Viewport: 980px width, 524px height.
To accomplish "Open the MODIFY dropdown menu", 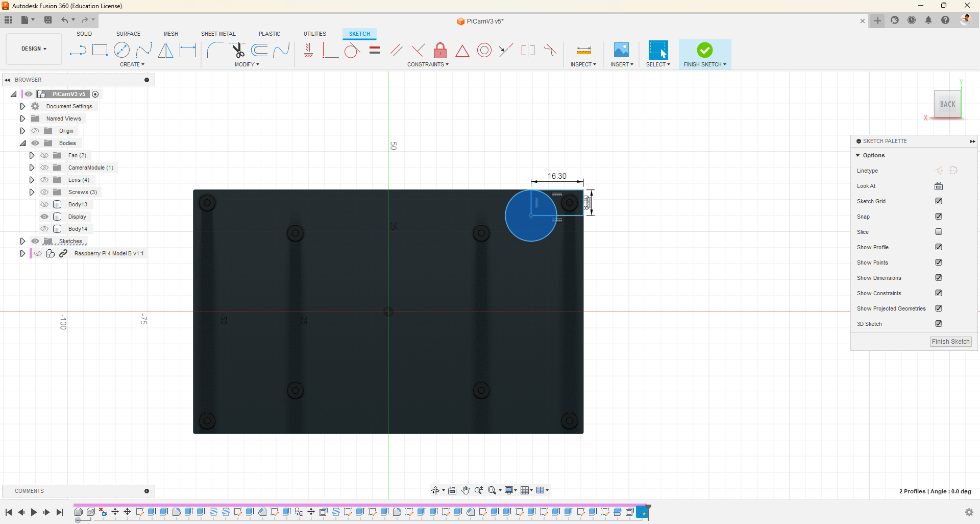I will pos(247,64).
